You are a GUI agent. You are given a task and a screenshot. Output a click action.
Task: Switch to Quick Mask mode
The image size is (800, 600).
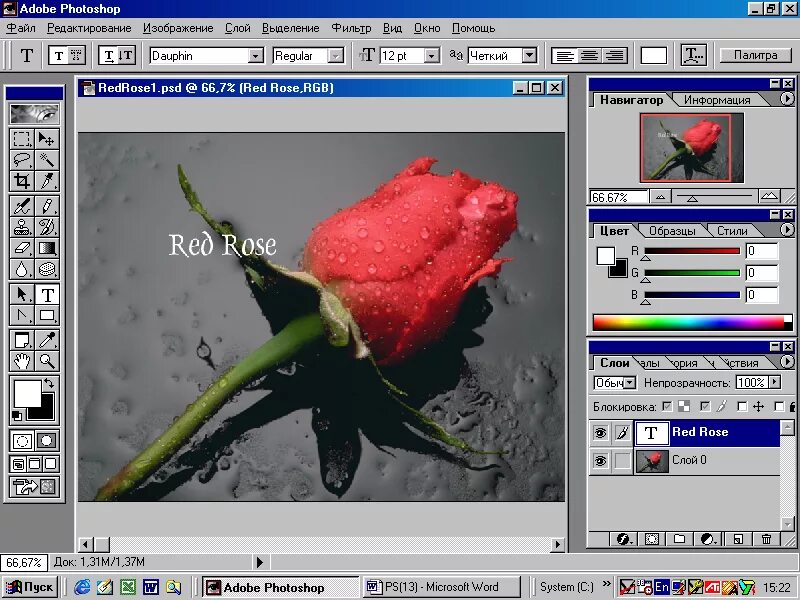click(x=47, y=440)
